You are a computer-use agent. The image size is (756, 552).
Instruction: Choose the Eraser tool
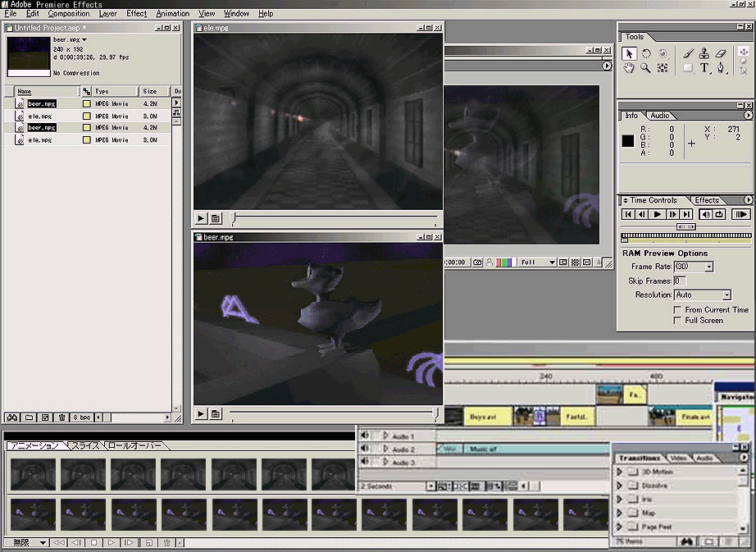721,53
